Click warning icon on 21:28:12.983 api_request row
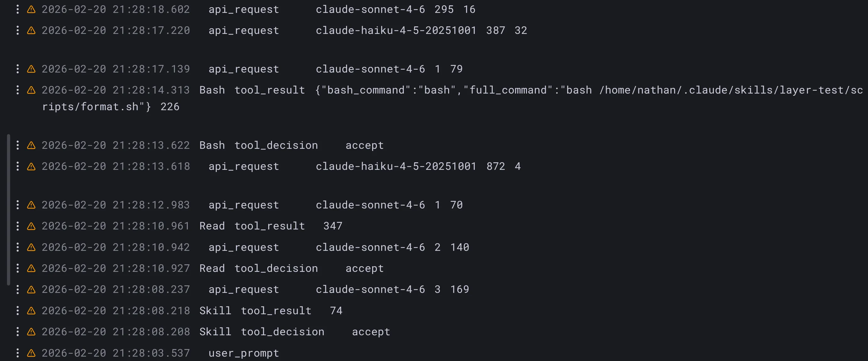The width and height of the screenshot is (868, 361). (x=31, y=205)
